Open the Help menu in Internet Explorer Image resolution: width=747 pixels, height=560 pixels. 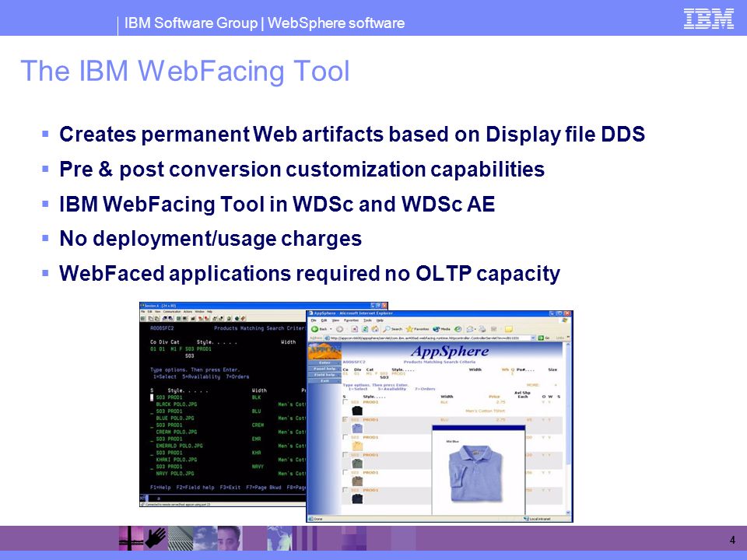pos(380,320)
